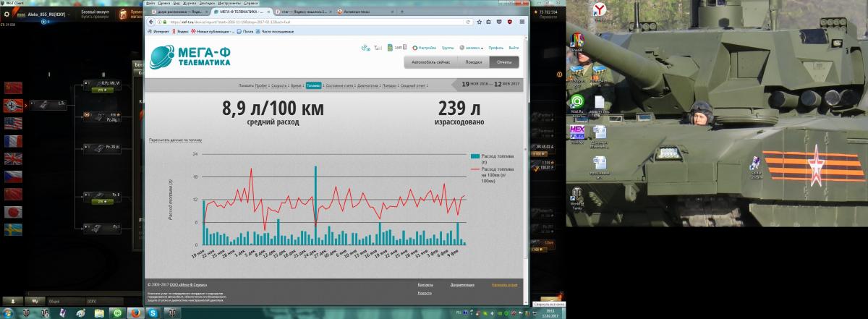Select the Автомобиль сейчас tab

pyautogui.click(x=430, y=62)
